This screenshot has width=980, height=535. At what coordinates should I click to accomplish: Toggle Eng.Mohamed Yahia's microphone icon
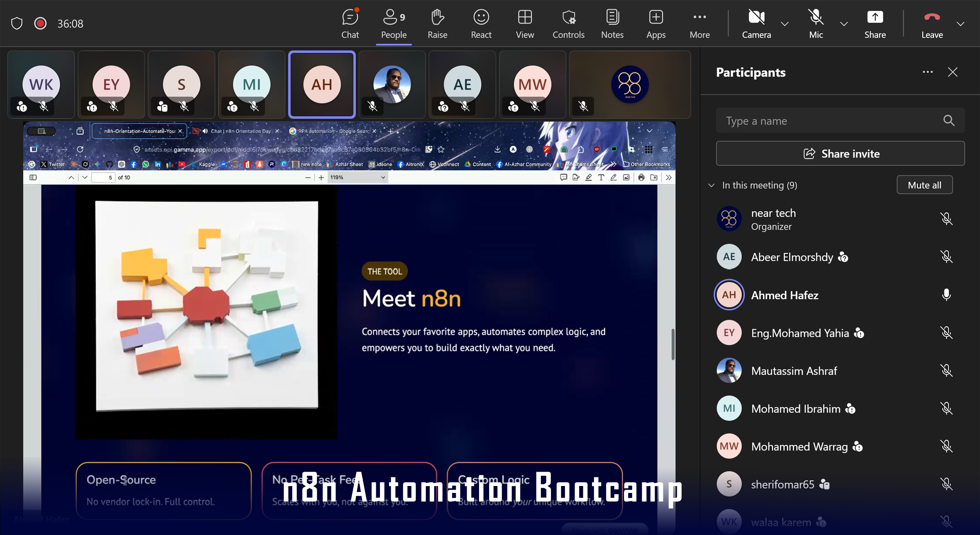click(x=946, y=333)
